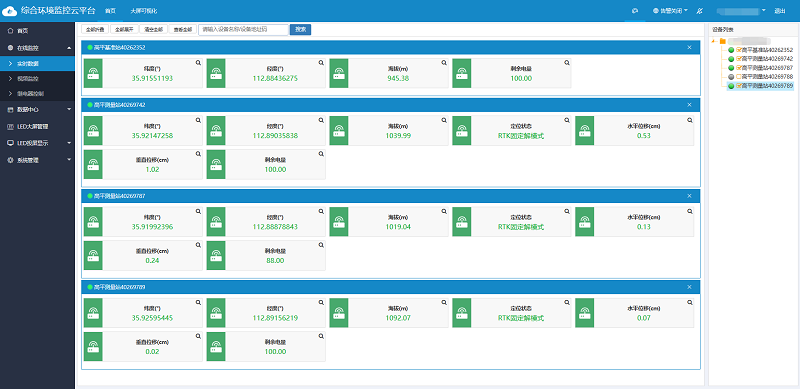Viewport: 800px width, 389px height.
Task: Click the 查看全部 button
Action: pyautogui.click(x=182, y=30)
